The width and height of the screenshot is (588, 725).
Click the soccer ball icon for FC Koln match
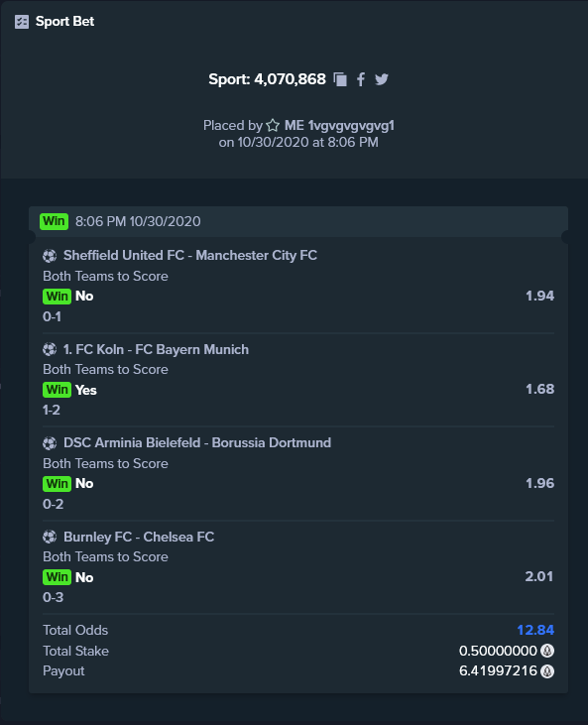click(x=50, y=349)
